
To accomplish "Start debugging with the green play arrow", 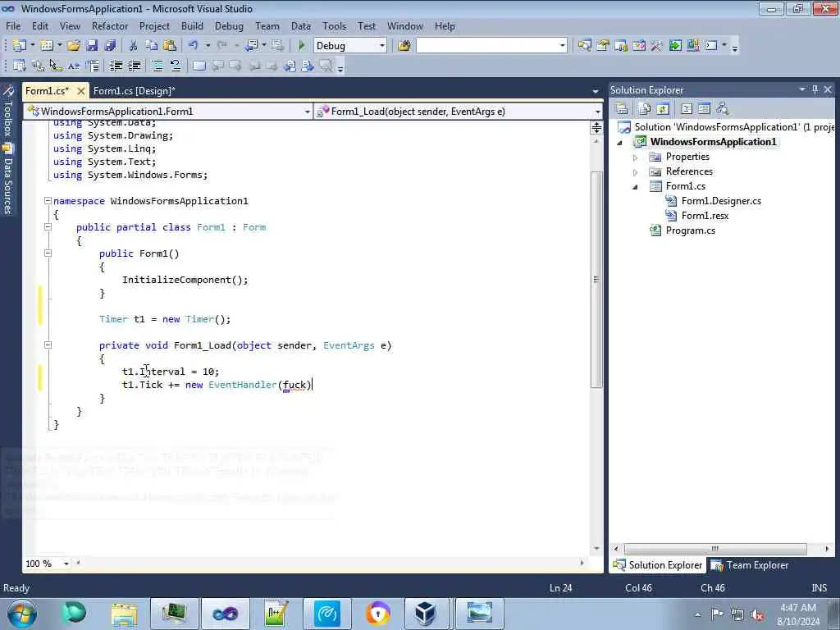I will pyautogui.click(x=302, y=46).
